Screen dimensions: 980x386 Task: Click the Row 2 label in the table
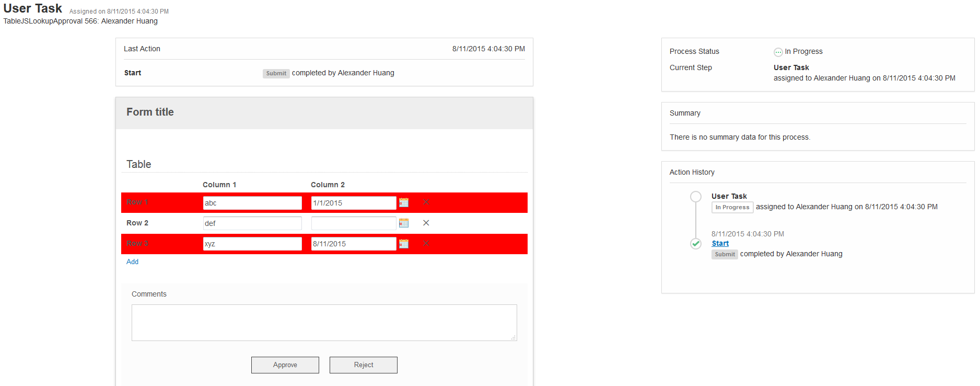tap(137, 223)
